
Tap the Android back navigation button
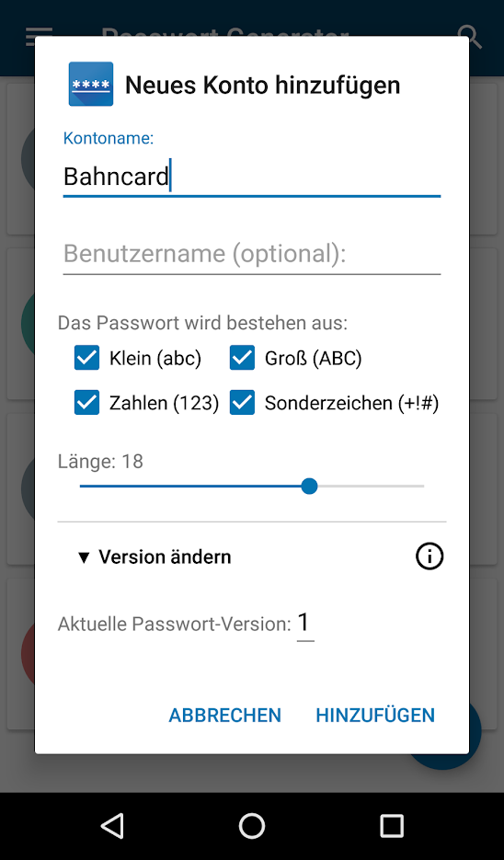point(112,825)
